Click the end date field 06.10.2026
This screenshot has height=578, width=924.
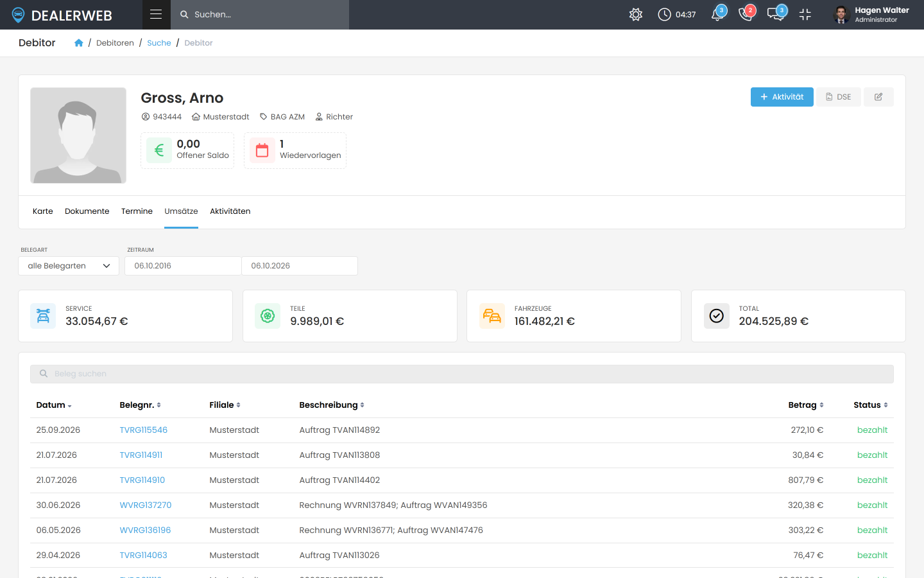(300, 266)
